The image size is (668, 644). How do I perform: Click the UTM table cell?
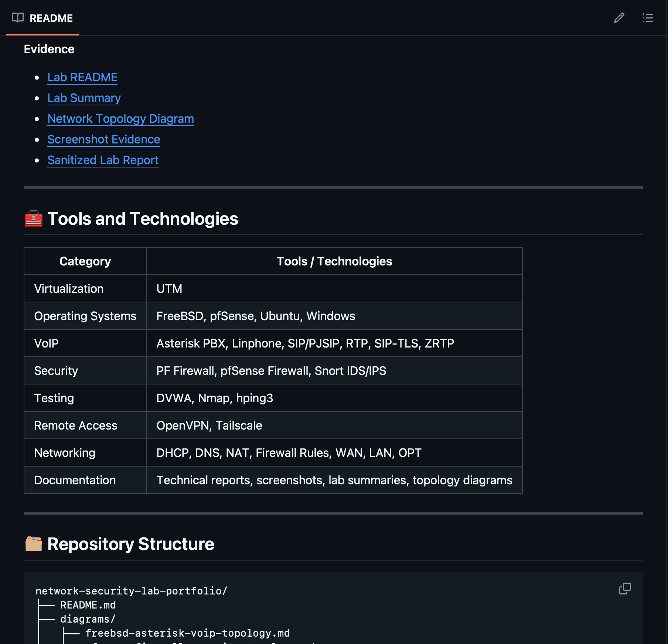coord(334,289)
